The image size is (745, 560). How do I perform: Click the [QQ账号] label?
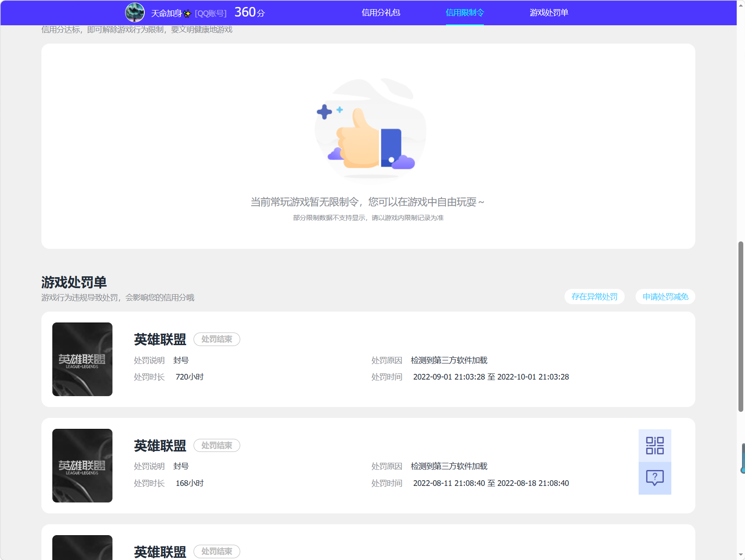click(211, 14)
